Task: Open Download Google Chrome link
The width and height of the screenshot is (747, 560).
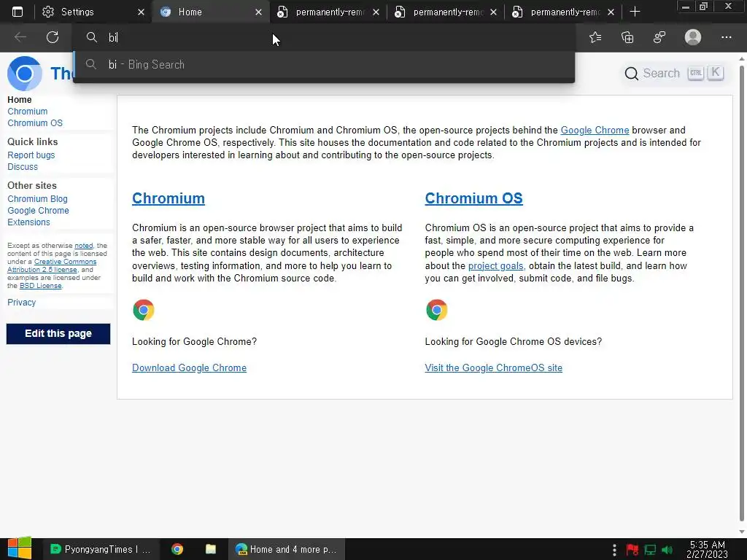Action: [x=189, y=367]
